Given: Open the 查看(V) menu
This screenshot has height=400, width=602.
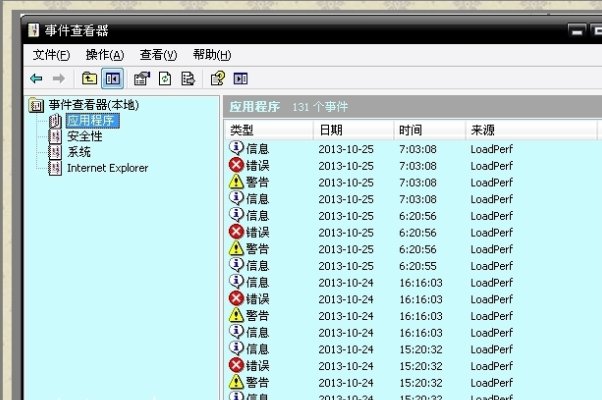Looking at the screenshot, I should click(x=158, y=55).
